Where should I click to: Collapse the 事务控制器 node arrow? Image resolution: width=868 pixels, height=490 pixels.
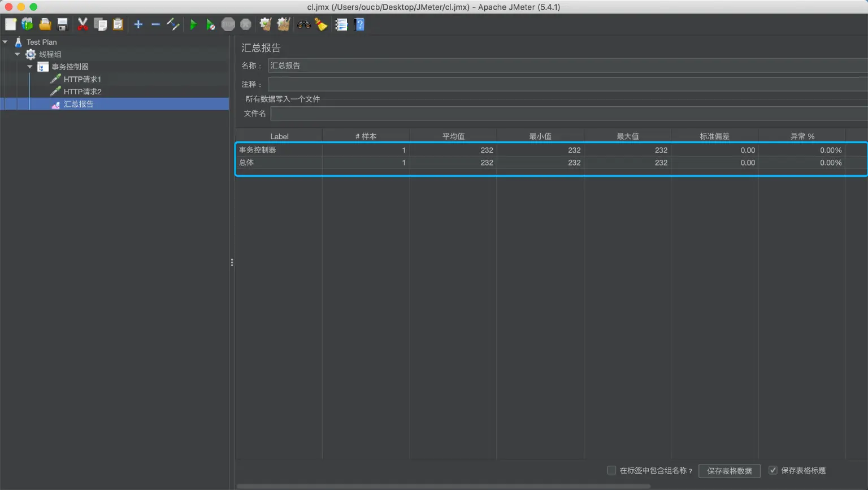coord(30,67)
